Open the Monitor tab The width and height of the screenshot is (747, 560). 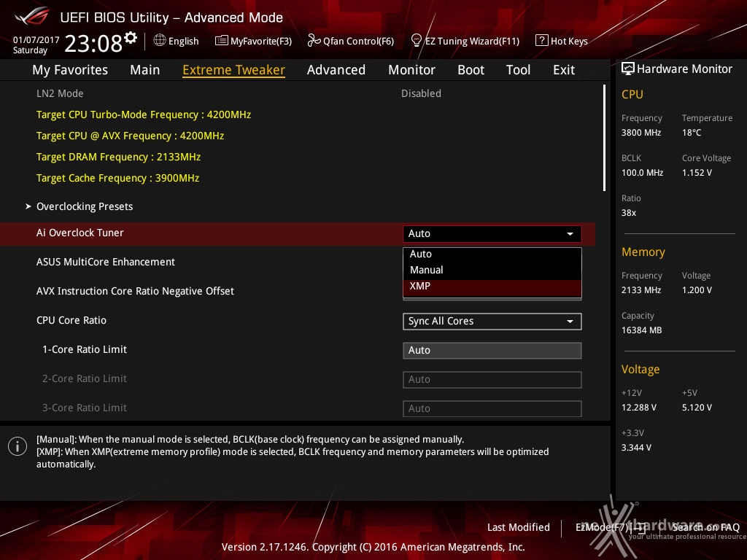(411, 70)
